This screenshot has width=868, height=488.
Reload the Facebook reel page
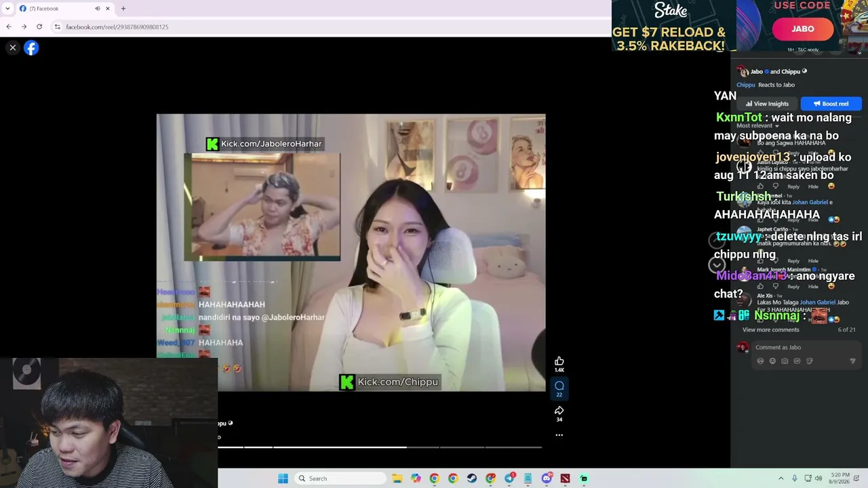(x=39, y=26)
